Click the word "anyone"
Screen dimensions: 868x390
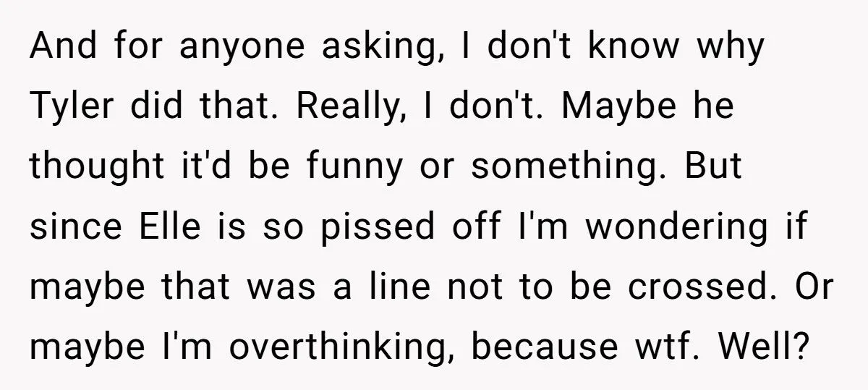pyautogui.click(x=222, y=49)
